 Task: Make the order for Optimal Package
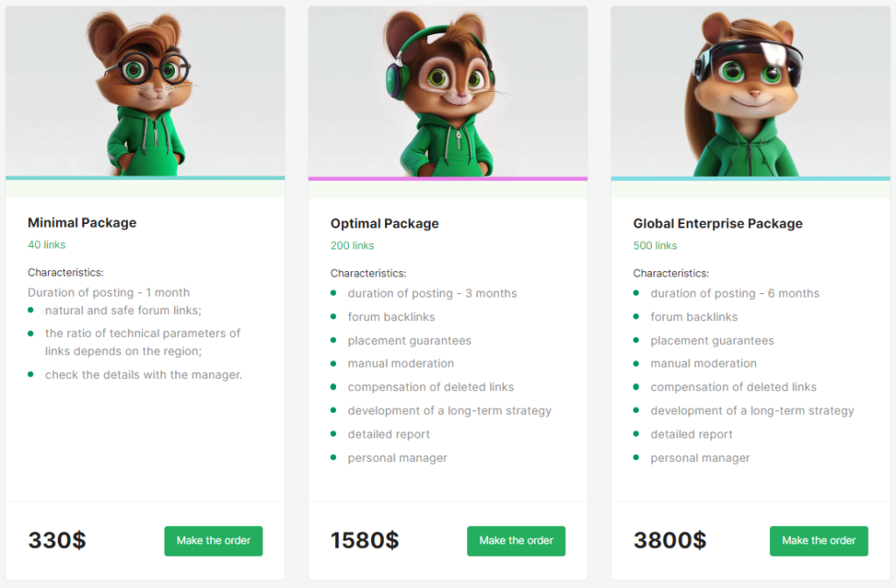516,541
